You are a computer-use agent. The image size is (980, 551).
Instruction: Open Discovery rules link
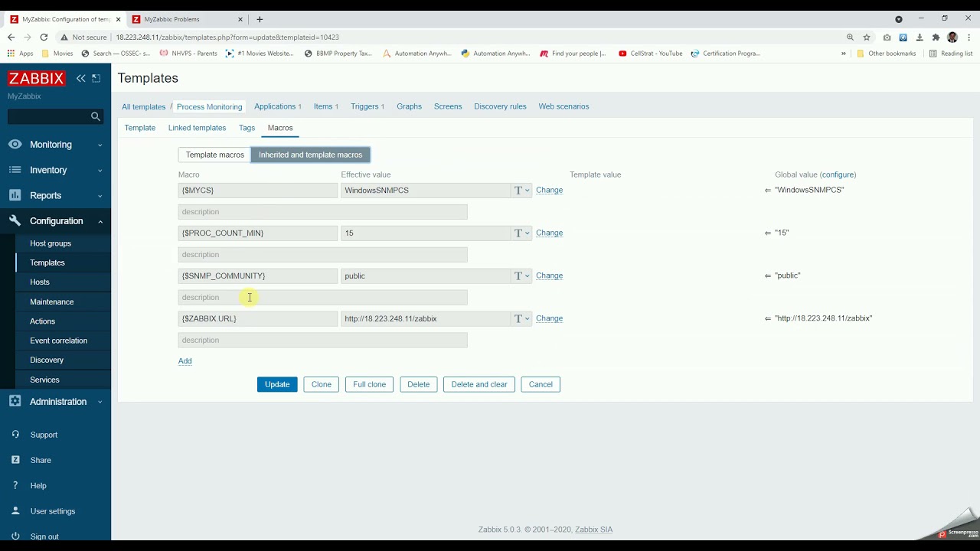(x=500, y=106)
